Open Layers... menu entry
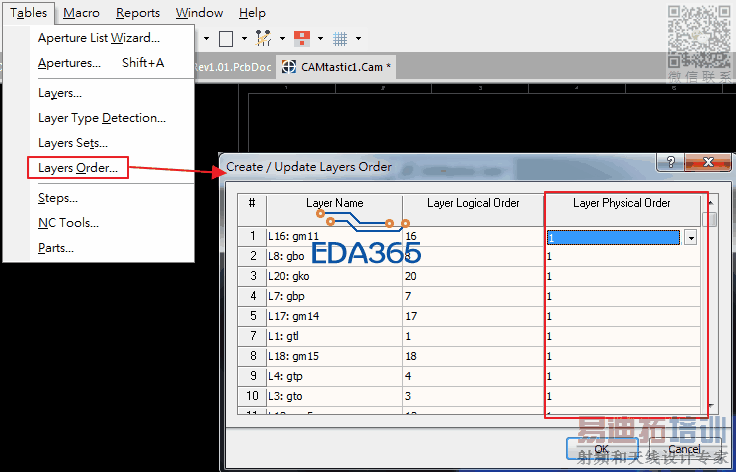 tap(60, 93)
